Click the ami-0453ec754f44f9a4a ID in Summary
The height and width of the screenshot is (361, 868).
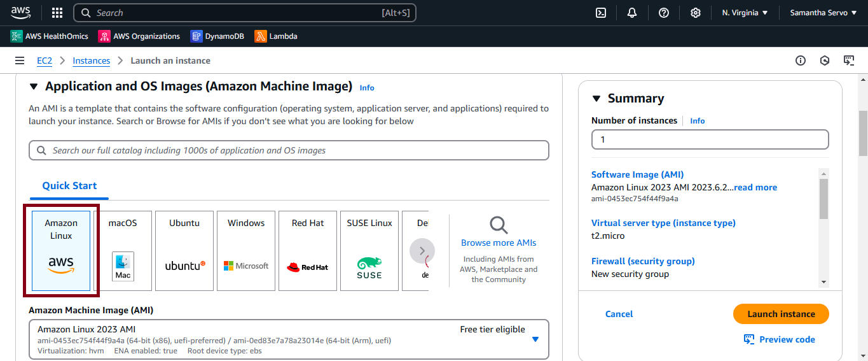(x=635, y=199)
